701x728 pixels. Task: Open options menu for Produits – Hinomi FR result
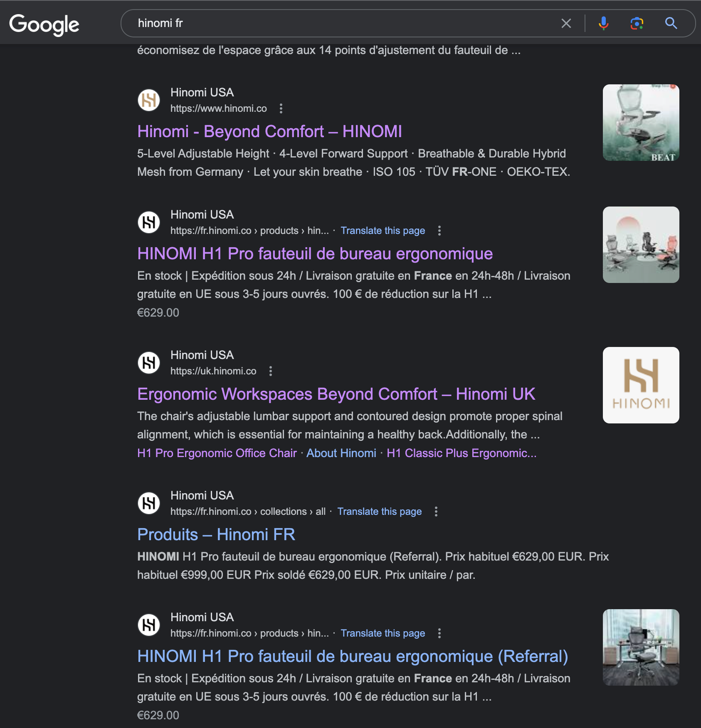[x=436, y=512]
